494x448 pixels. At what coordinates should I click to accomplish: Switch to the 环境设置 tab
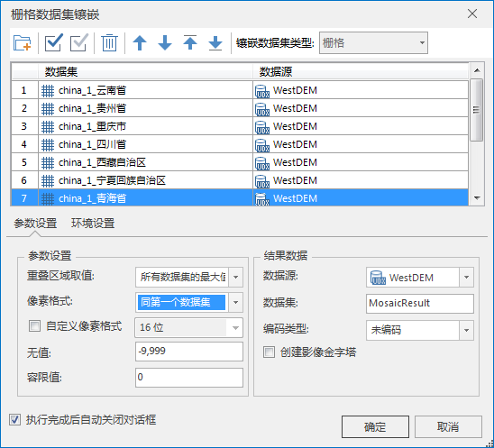(93, 223)
